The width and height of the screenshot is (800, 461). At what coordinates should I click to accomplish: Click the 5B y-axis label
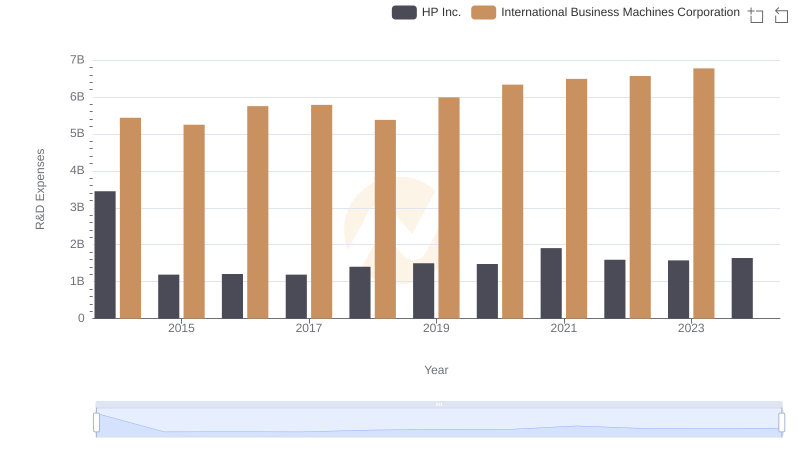77,134
